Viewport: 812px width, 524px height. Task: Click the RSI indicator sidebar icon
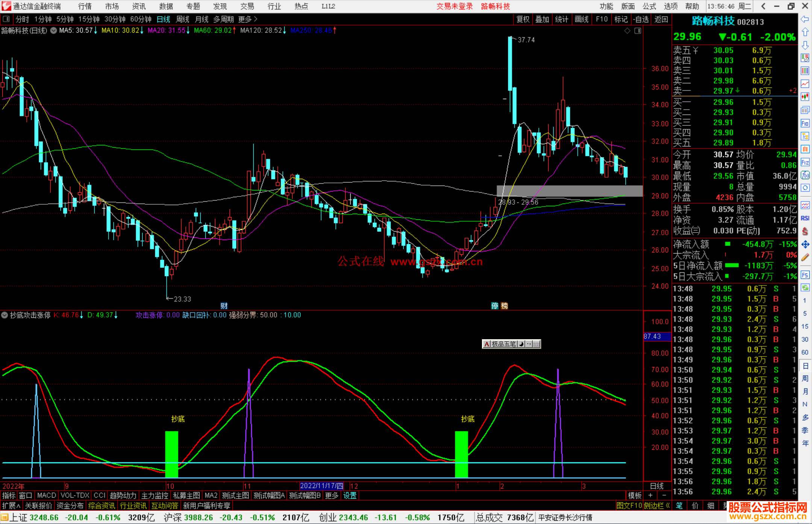pyautogui.click(x=805, y=218)
